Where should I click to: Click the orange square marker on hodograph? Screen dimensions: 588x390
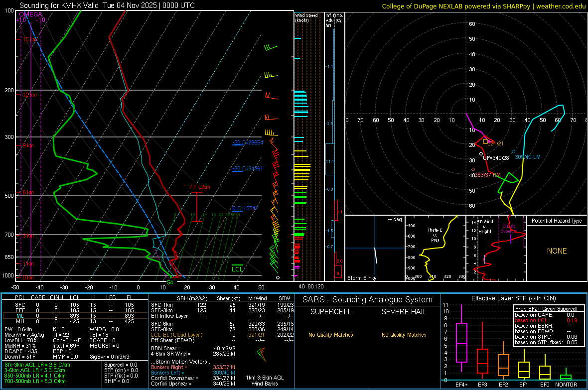485,142
